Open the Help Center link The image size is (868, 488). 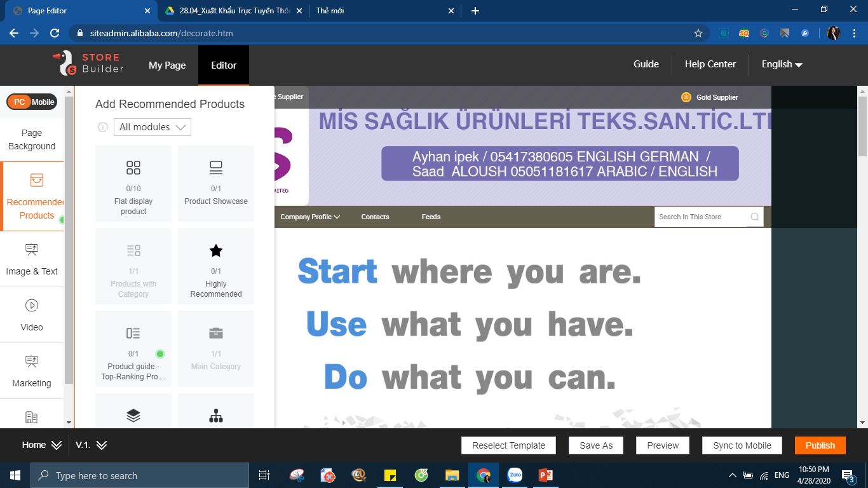tap(710, 64)
